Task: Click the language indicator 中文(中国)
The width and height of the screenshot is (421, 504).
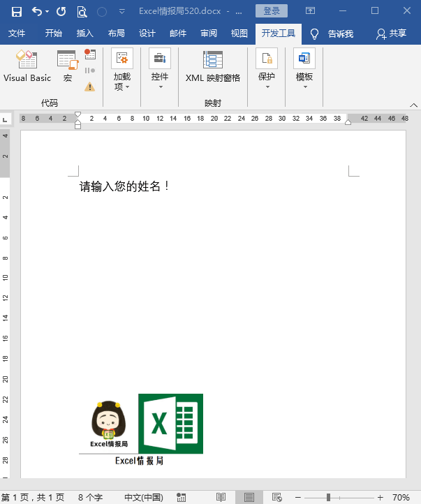Action: 144,498
